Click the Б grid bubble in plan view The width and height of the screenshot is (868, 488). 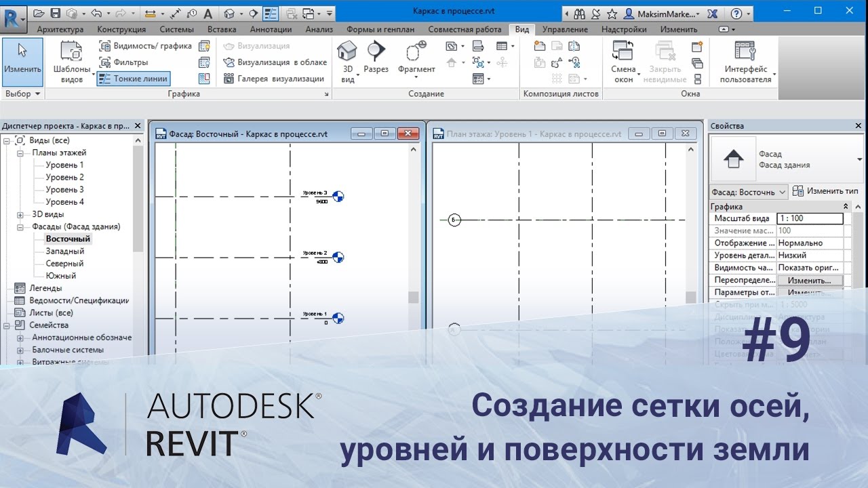click(454, 220)
